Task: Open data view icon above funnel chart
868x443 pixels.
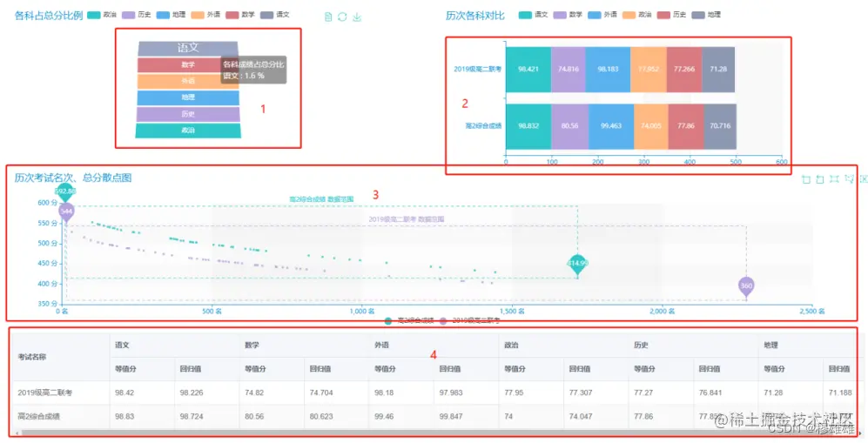Action: tap(328, 17)
